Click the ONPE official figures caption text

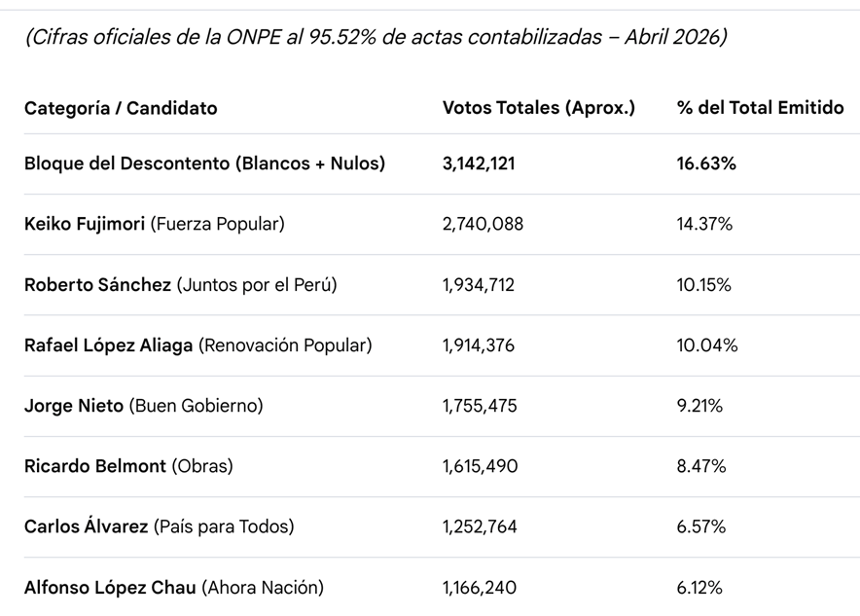pyautogui.click(x=376, y=37)
